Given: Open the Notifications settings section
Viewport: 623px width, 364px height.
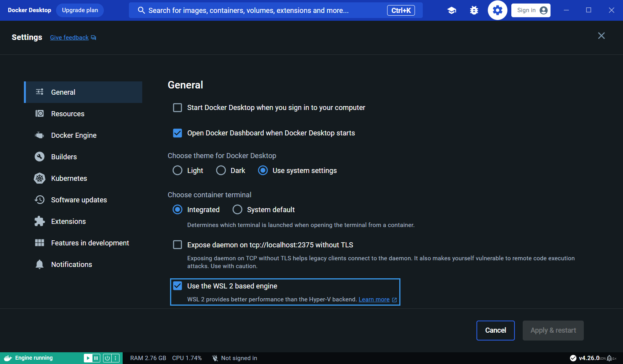Looking at the screenshot, I should (83, 264).
